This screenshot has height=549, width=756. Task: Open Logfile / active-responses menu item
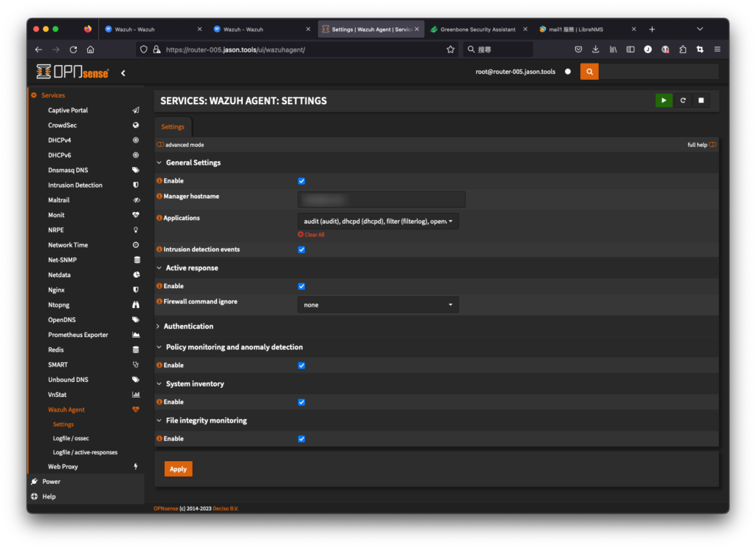tap(86, 452)
